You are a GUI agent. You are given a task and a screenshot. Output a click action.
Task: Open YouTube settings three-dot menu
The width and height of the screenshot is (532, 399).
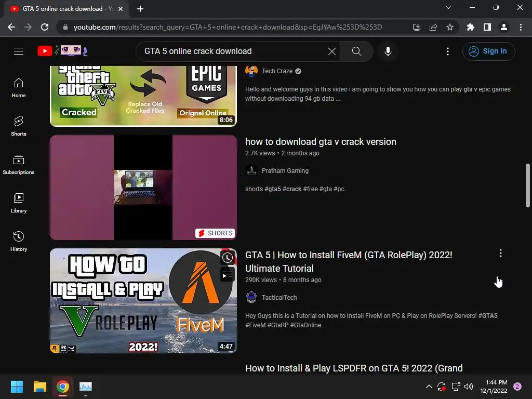point(448,51)
